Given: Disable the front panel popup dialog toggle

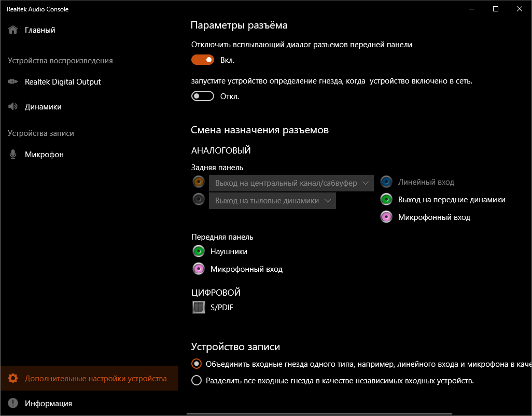Looking at the screenshot, I should pyautogui.click(x=203, y=60).
